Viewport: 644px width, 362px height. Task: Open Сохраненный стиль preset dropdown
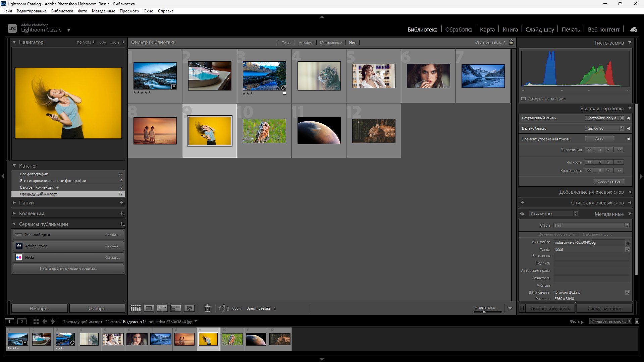click(604, 118)
